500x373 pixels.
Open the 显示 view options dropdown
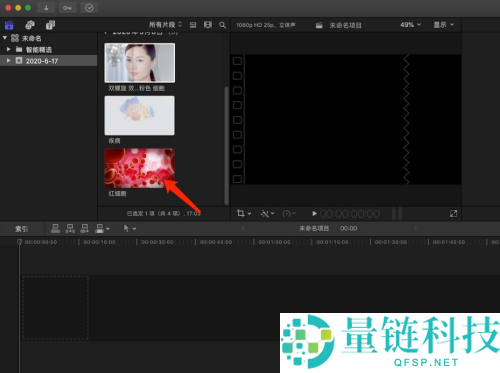tap(443, 25)
